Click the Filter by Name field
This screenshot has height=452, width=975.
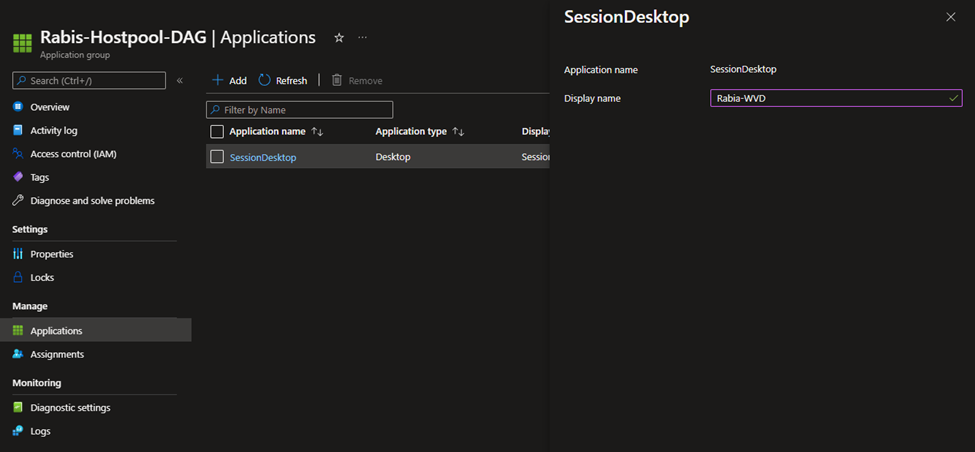(x=300, y=110)
